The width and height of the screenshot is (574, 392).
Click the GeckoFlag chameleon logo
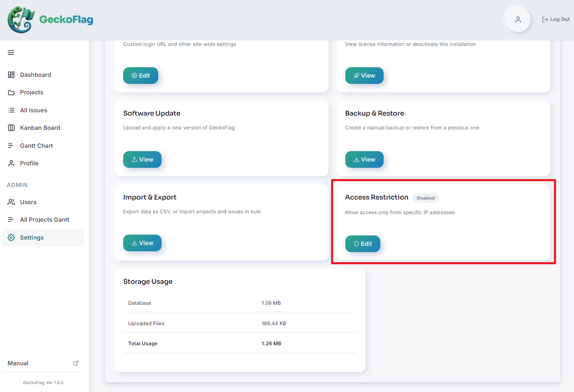21,20
